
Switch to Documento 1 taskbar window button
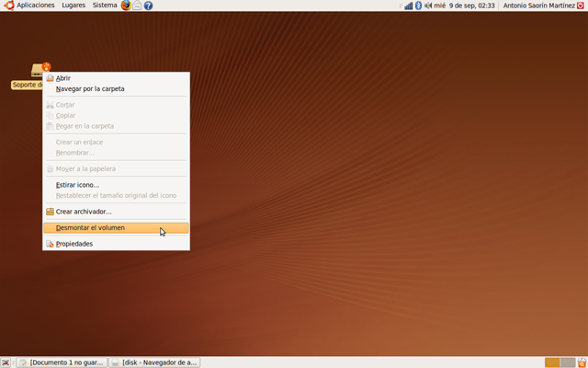point(62,362)
